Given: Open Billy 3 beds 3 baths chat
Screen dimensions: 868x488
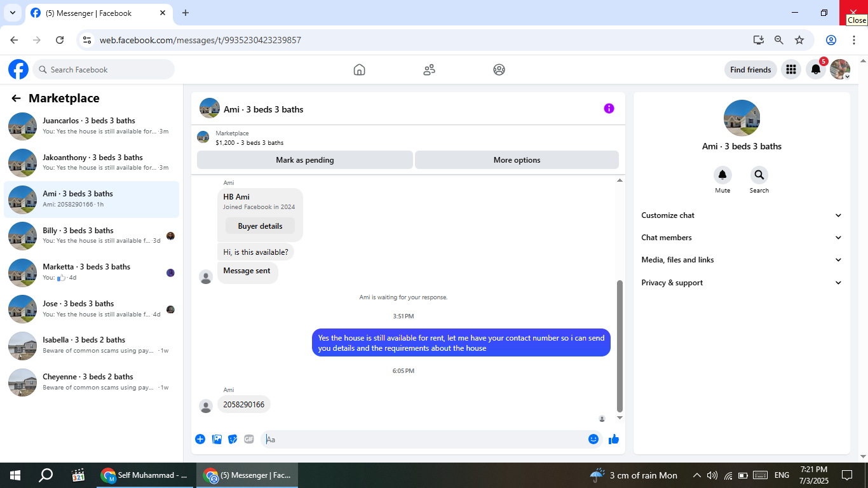Looking at the screenshot, I should point(92,236).
